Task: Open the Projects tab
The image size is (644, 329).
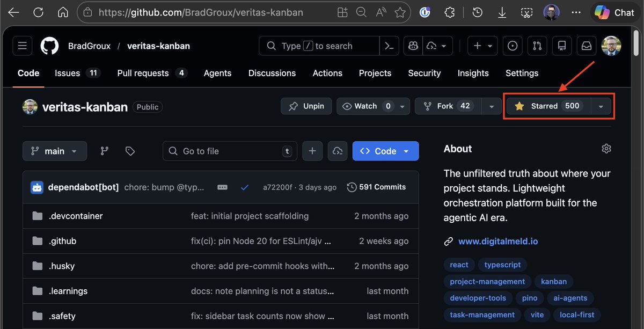Action: [375, 73]
